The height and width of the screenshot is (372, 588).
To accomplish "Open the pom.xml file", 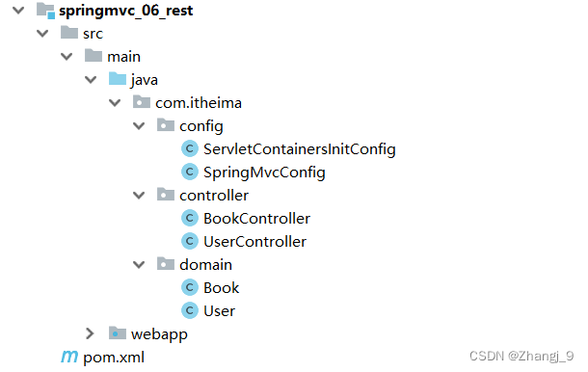I will click(114, 358).
